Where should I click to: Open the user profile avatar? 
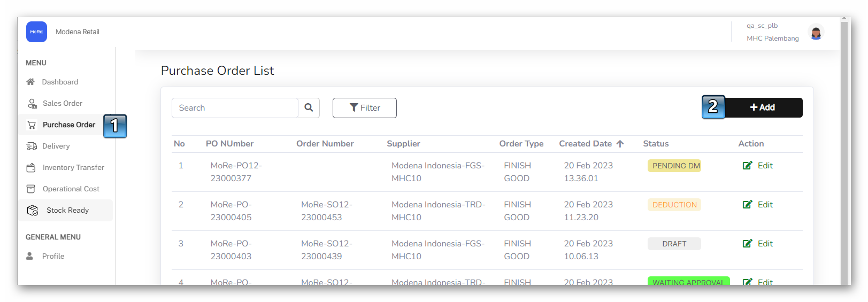point(816,33)
